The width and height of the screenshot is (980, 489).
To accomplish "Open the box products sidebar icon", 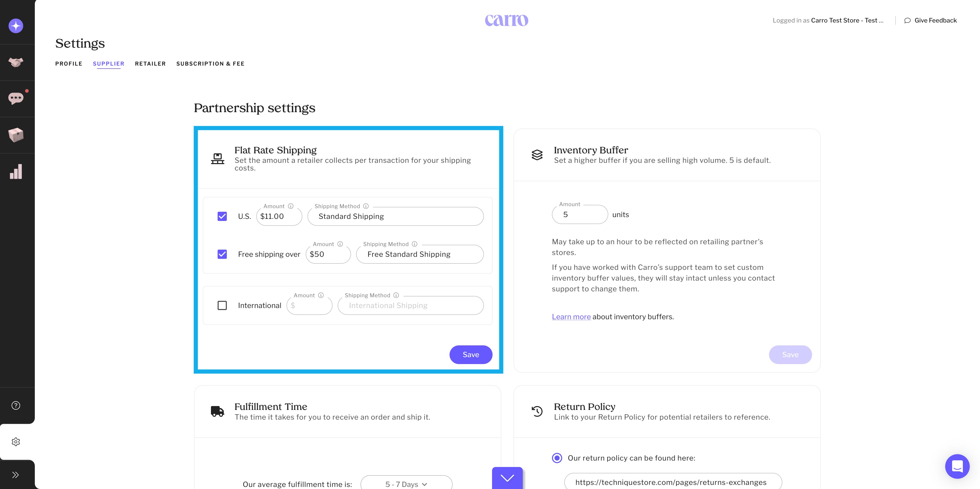I will [x=16, y=135].
